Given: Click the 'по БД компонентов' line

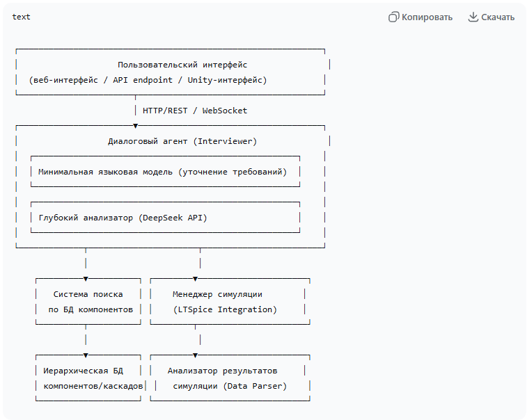Looking at the screenshot, I should tap(90, 309).
